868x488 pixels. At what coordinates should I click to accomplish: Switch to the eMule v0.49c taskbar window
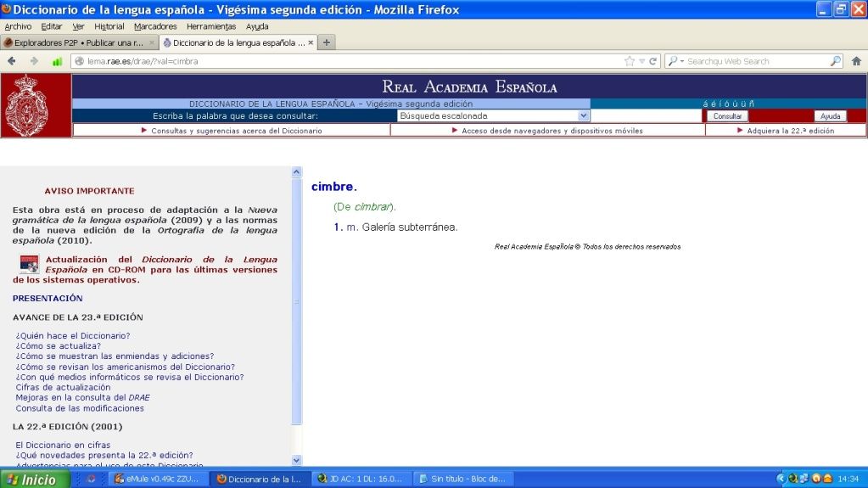click(x=160, y=480)
